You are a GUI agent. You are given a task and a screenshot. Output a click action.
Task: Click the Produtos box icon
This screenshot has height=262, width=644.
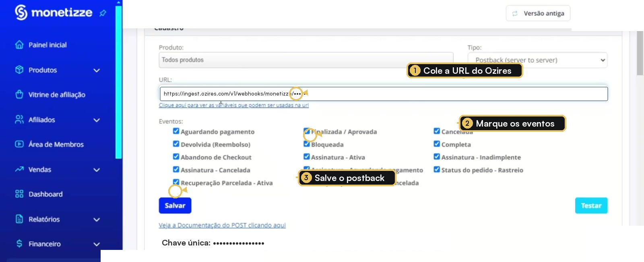tap(19, 70)
